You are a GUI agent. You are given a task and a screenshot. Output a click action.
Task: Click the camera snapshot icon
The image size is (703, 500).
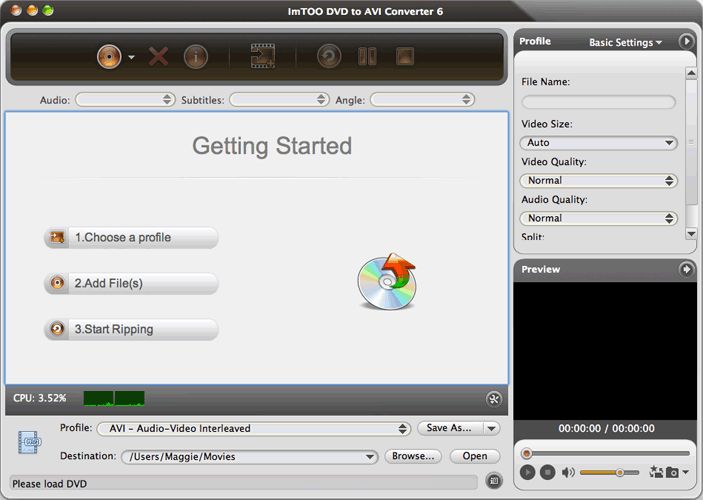672,472
